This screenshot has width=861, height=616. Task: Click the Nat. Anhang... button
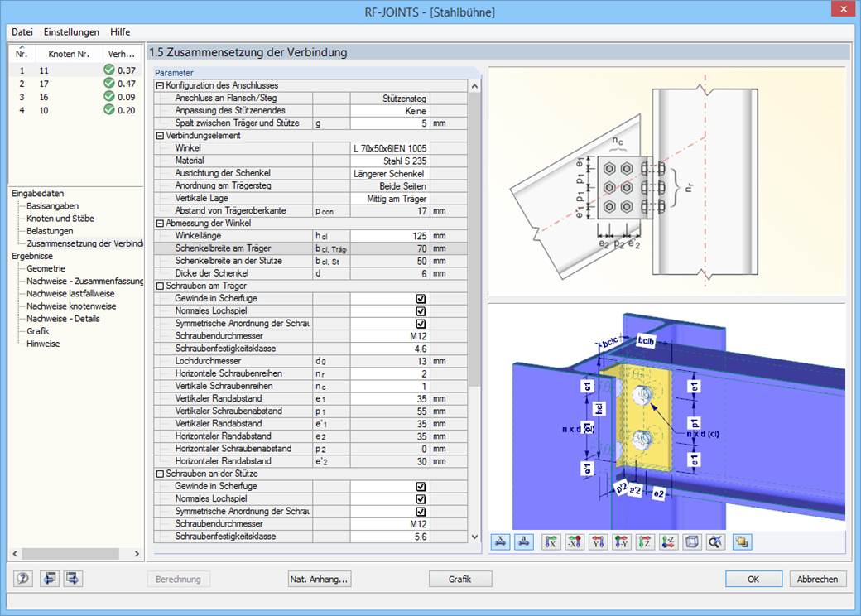[319, 579]
